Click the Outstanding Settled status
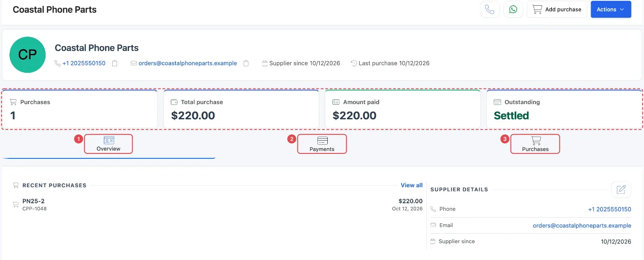This screenshot has height=260, width=644. click(x=511, y=116)
